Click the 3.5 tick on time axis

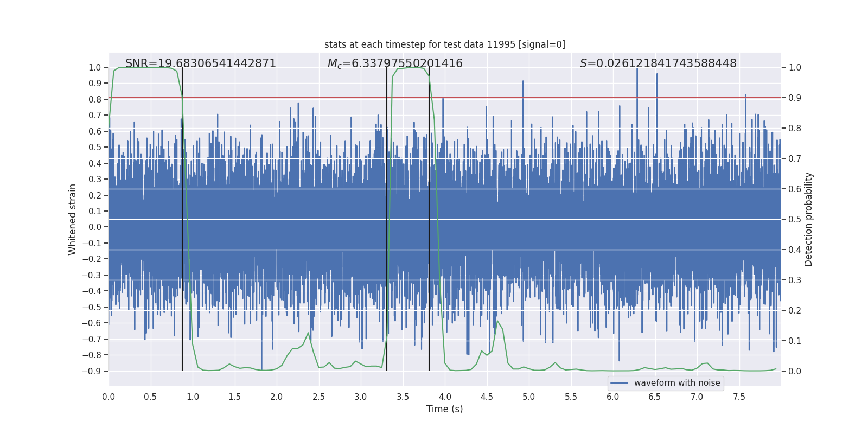pyautogui.click(x=403, y=397)
